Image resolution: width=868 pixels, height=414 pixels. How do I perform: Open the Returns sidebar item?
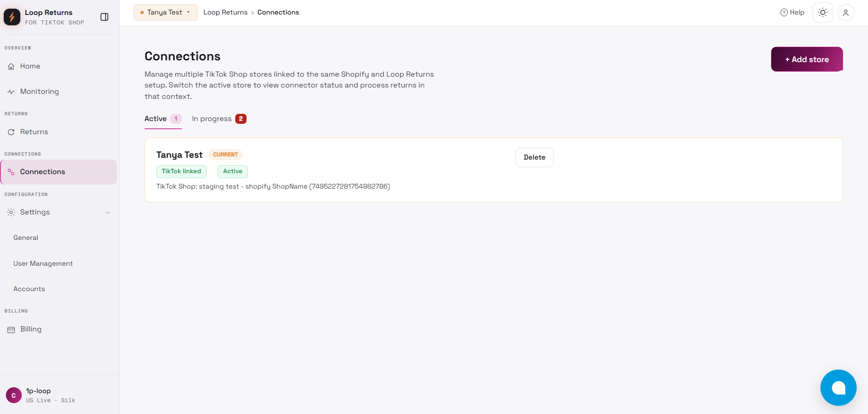click(x=58, y=132)
